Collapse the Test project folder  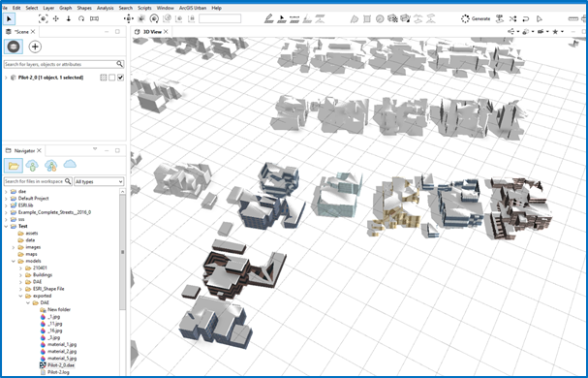coord(6,227)
